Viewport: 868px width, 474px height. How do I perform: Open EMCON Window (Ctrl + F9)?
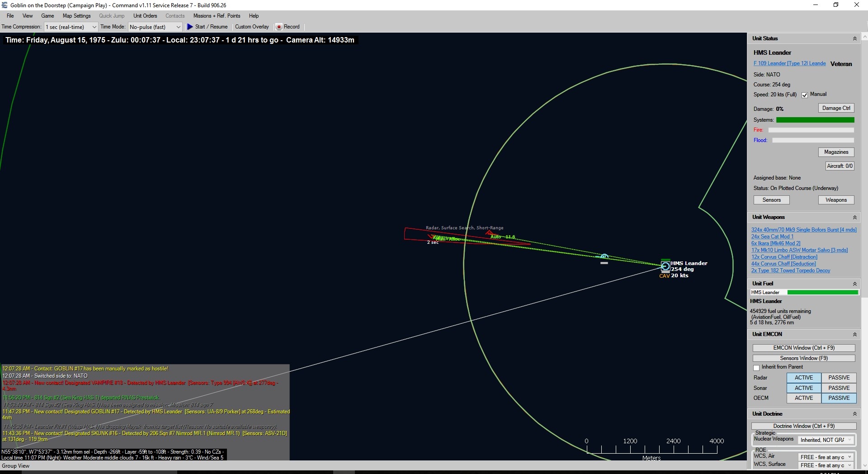(x=804, y=348)
